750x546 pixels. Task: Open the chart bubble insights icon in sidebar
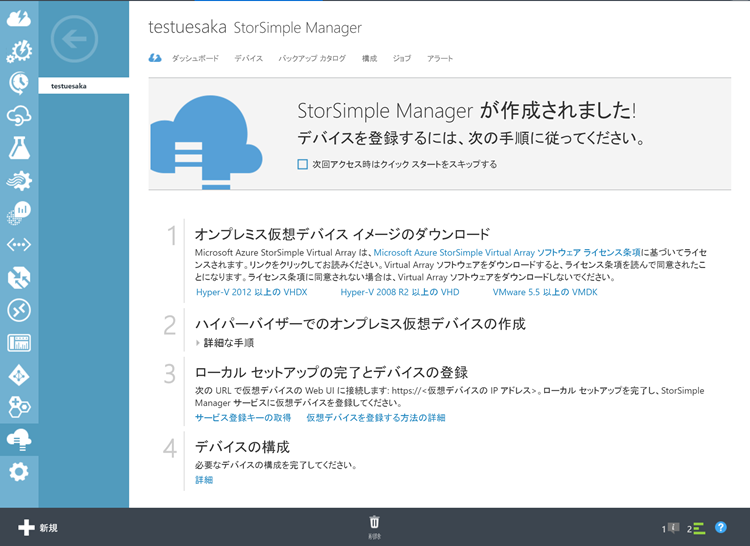click(x=19, y=213)
